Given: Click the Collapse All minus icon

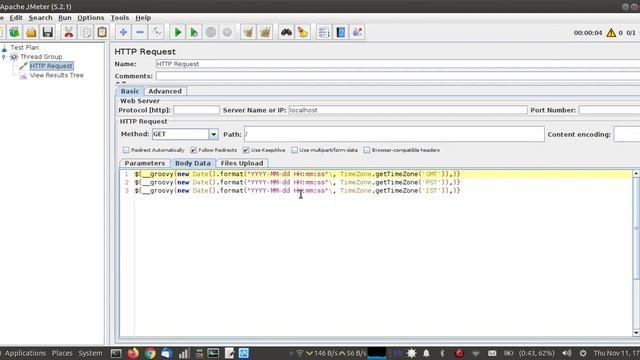Looking at the screenshot, I should [x=140, y=32].
